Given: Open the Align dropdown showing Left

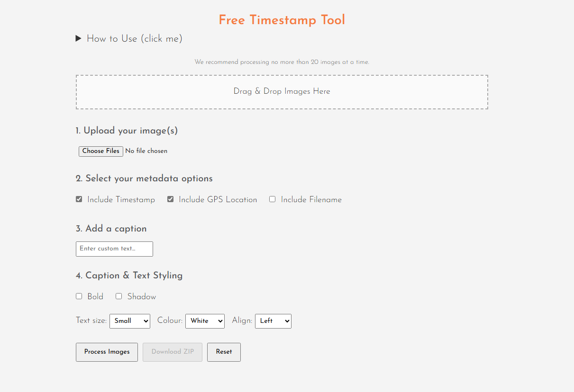Looking at the screenshot, I should point(273,321).
